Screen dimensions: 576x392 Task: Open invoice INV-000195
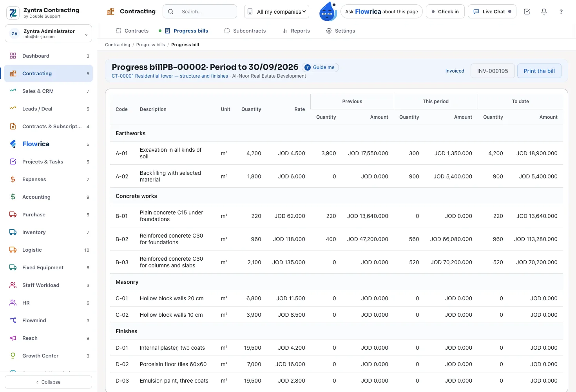tap(493, 71)
